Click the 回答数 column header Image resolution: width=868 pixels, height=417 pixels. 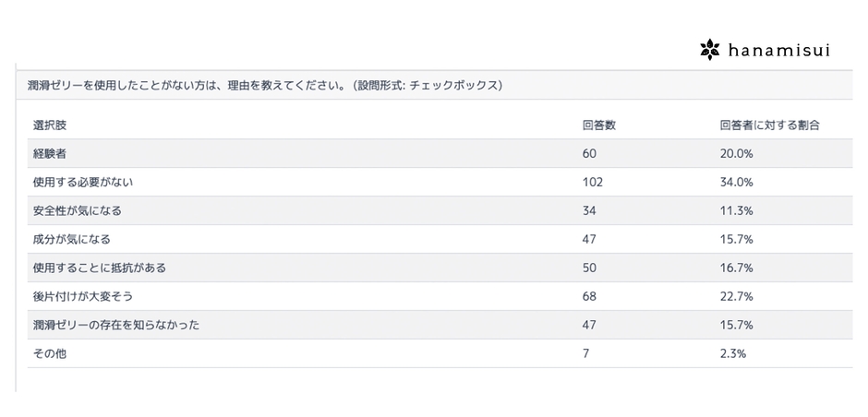click(598, 125)
